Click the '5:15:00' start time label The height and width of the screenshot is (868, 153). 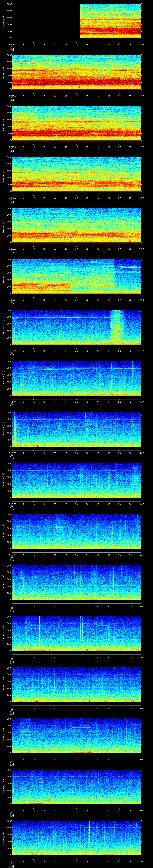click(x=12, y=606)
